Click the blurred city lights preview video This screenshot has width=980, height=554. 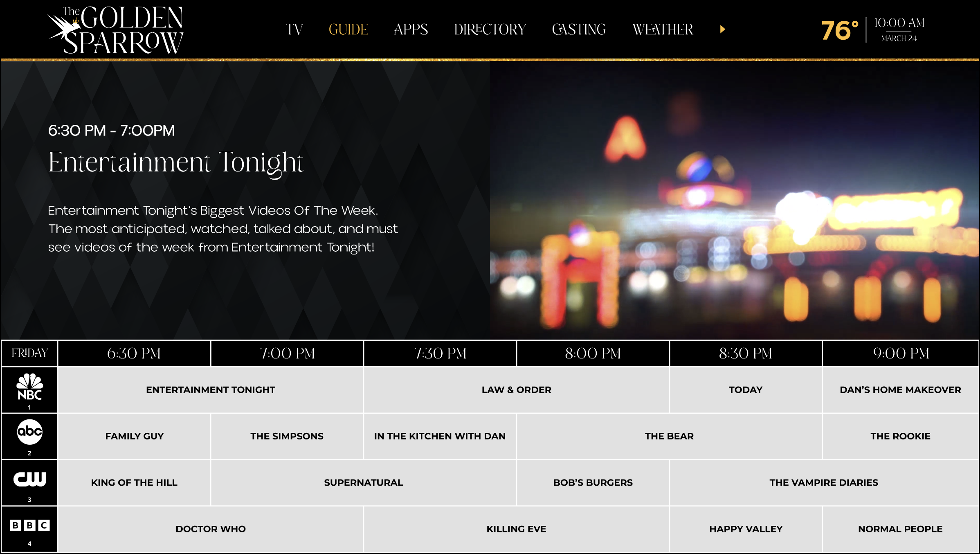tap(735, 200)
